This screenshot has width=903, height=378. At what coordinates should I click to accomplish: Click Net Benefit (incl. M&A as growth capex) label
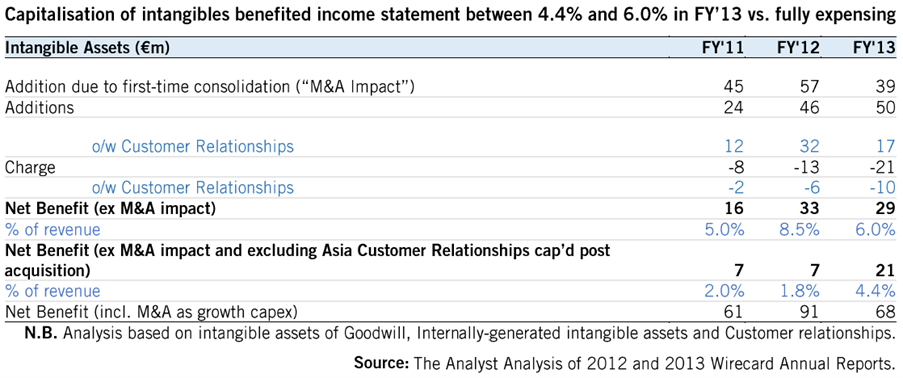(151, 312)
